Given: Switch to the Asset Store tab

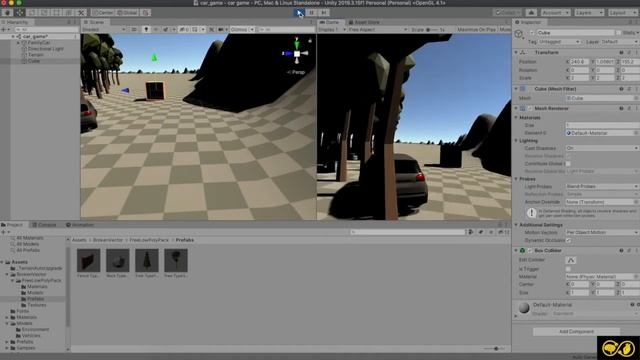Looking at the screenshot, I should coord(364,22).
